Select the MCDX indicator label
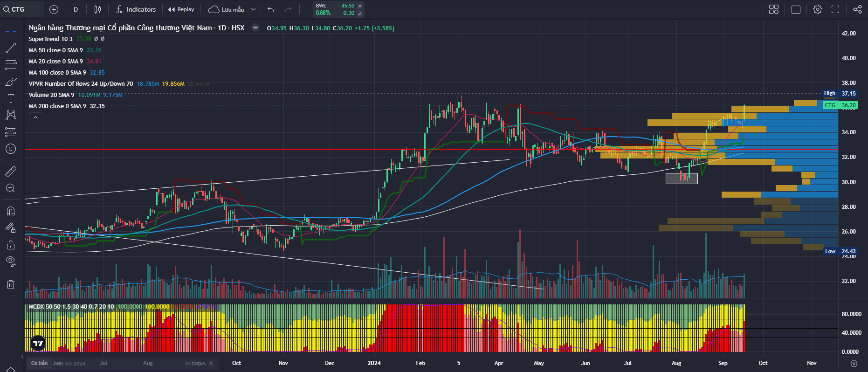 click(x=71, y=307)
